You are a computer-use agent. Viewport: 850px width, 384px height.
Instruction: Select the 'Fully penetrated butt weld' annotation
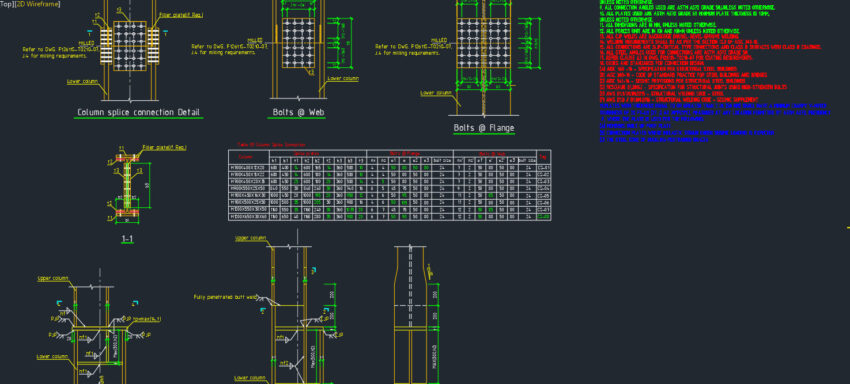225,297
